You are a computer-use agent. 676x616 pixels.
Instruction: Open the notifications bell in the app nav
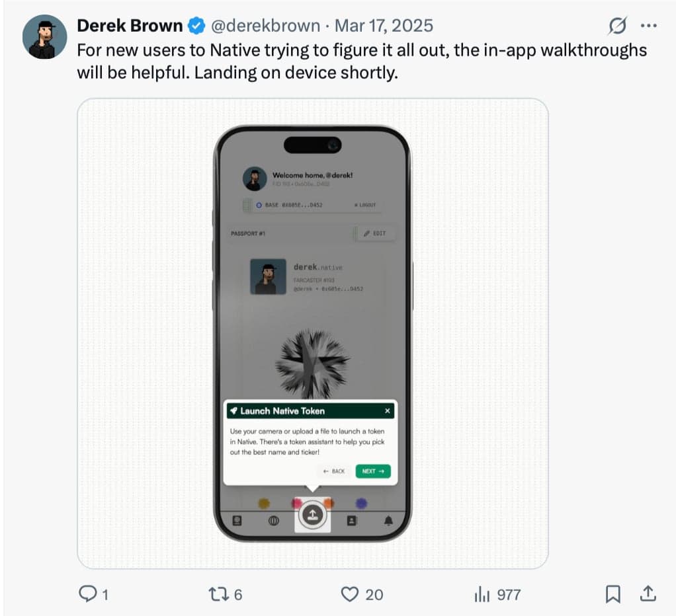[x=388, y=520]
